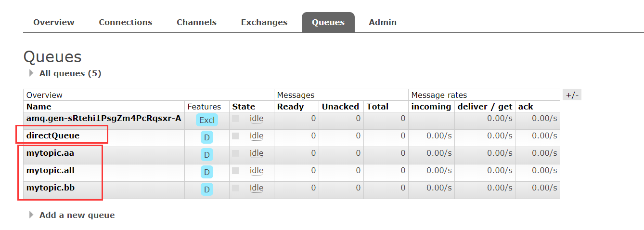Click state indicator square for amq.gen queue

235,119
